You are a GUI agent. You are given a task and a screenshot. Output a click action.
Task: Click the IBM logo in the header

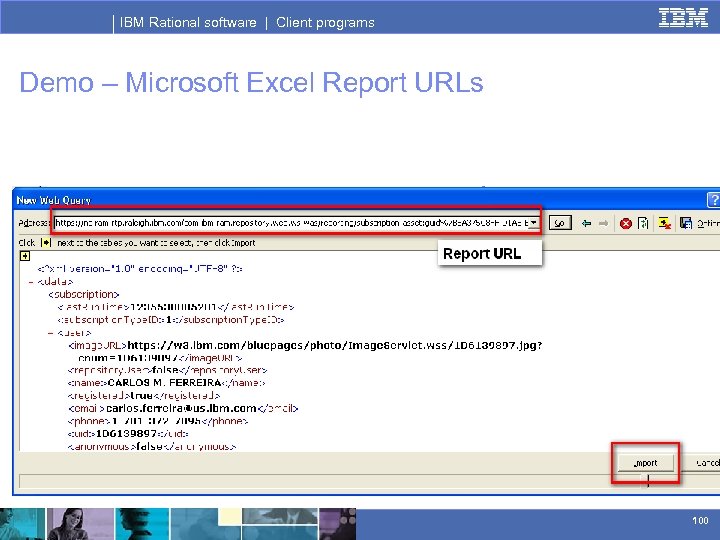coord(683,18)
